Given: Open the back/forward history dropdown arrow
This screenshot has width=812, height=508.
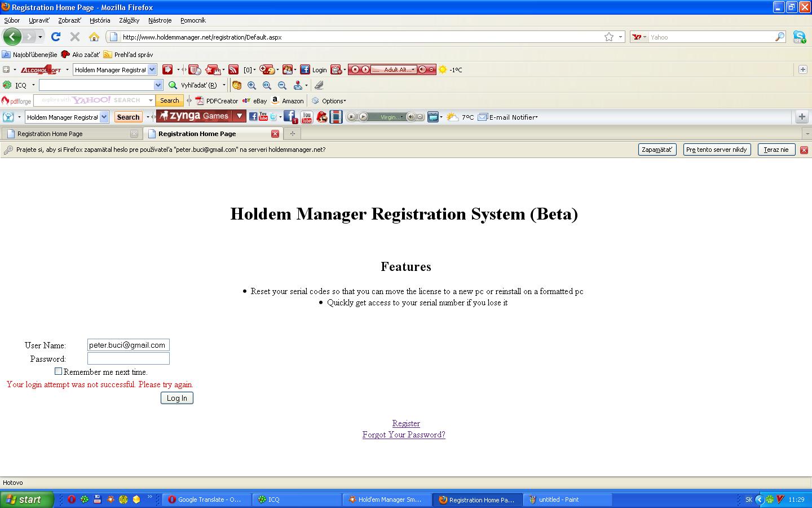Looking at the screenshot, I should [x=40, y=37].
